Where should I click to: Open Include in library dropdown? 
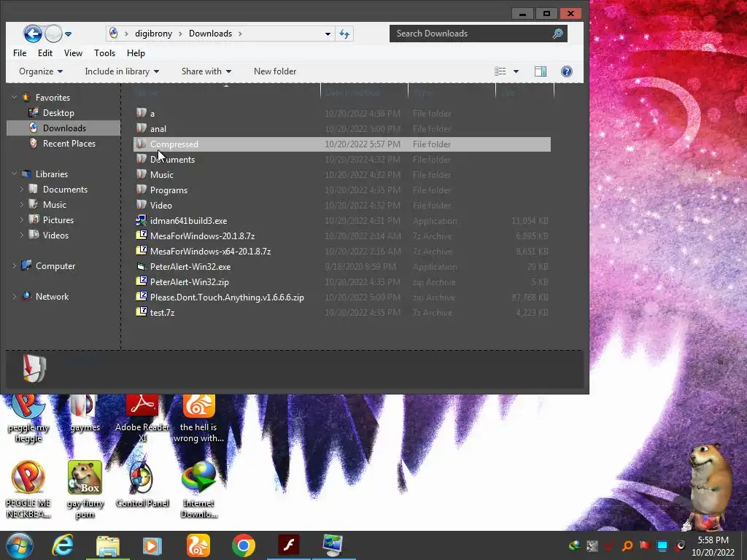click(x=122, y=71)
